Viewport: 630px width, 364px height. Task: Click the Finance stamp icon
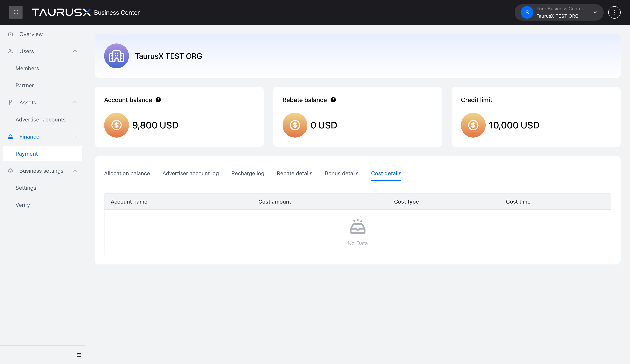pyautogui.click(x=10, y=137)
